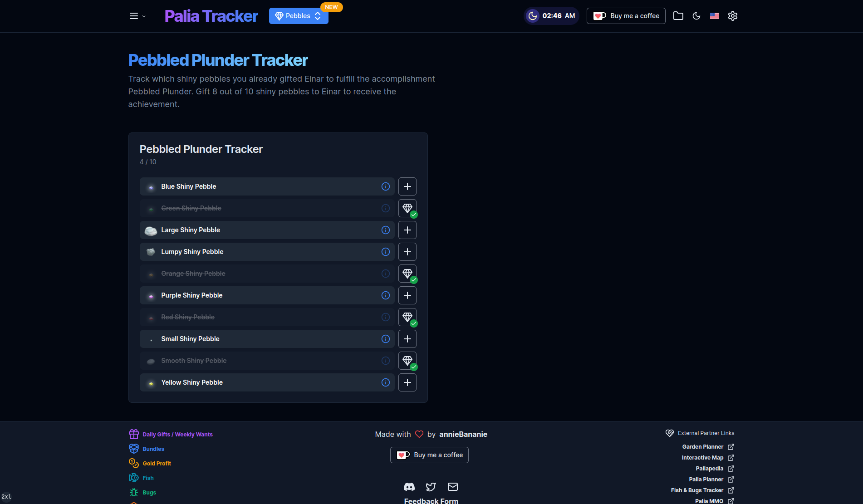Image resolution: width=863 pixels, height=504 pixels.
Task: Open the language selector flag
Action: pos(714,16)
